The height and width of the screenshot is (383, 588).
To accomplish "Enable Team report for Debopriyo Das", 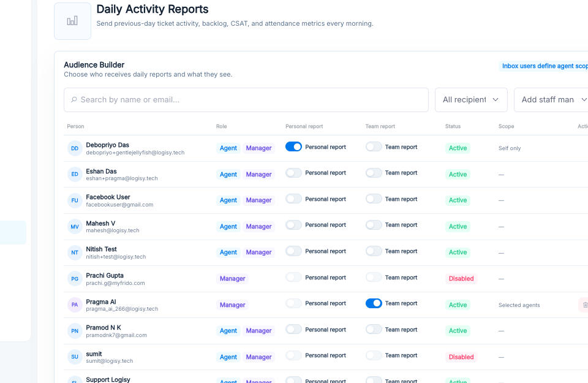I will (x=374, y=146).
